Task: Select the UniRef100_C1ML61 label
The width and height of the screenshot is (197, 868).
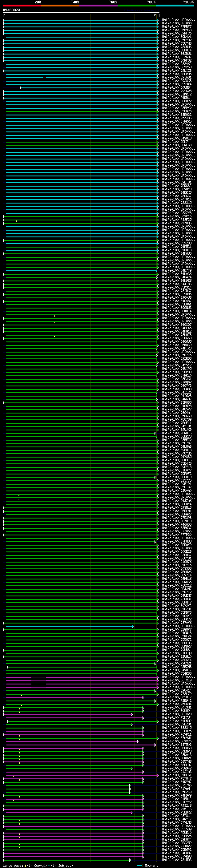Action: point(176,775)
